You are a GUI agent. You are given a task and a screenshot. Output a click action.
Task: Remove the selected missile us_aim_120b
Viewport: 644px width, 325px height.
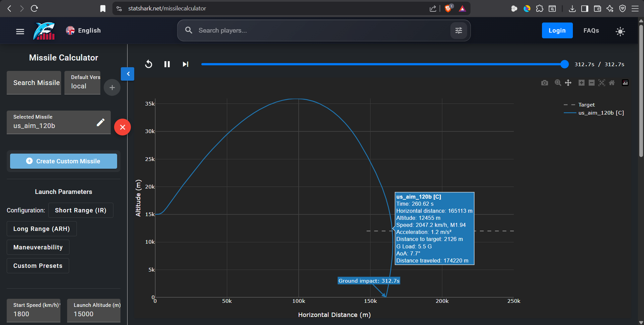(x=122, y=127)
